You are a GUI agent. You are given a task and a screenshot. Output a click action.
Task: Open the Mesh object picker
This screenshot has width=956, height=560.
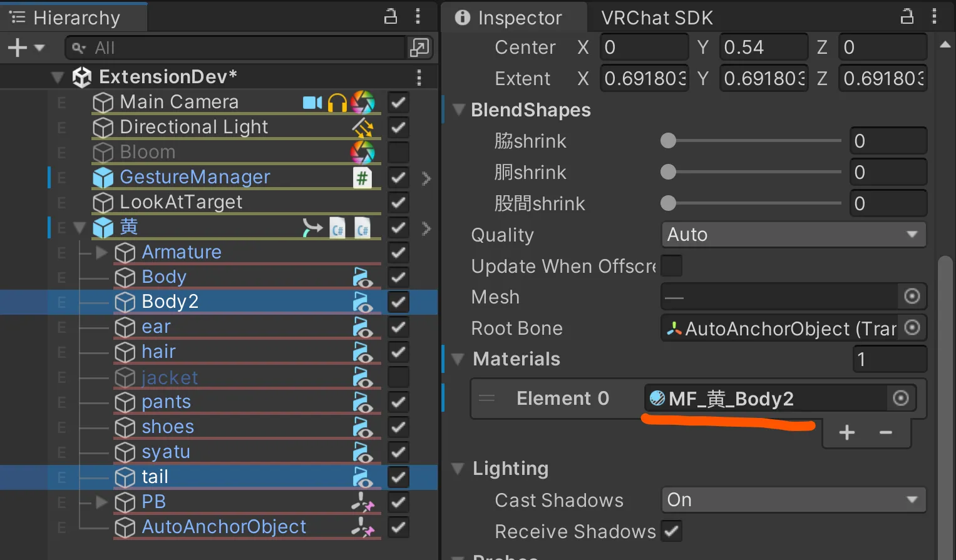tap(912, 297)
